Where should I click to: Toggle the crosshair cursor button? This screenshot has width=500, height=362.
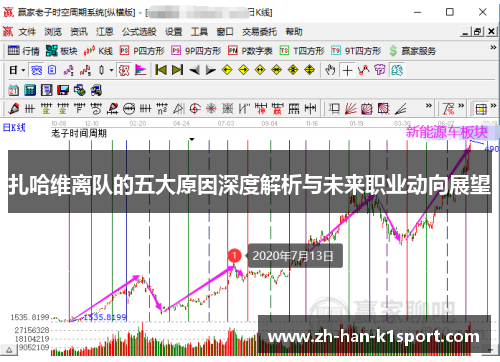(347, 70)
